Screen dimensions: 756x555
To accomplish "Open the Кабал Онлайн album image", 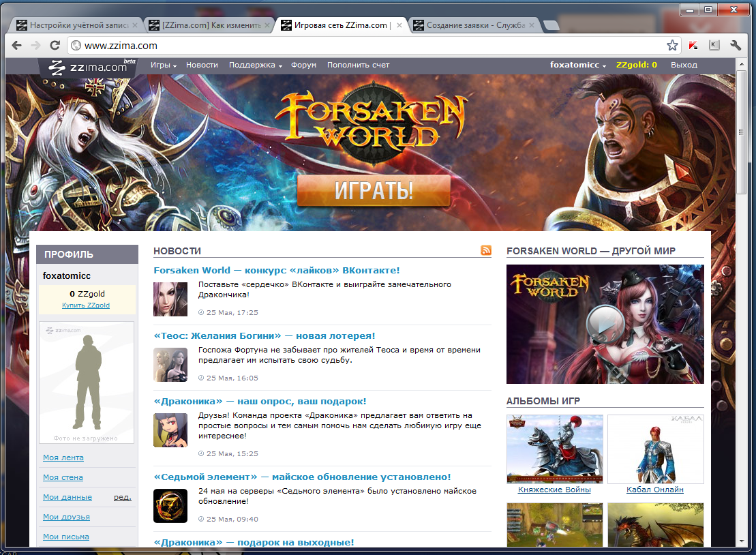I will (655, 449).
